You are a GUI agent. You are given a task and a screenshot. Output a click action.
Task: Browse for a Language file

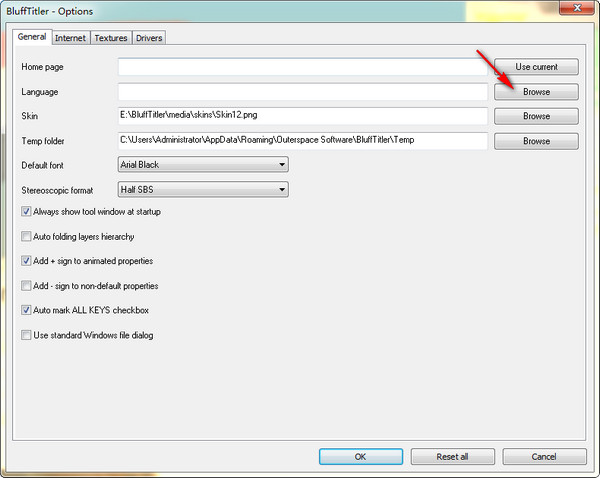point(536,92)
